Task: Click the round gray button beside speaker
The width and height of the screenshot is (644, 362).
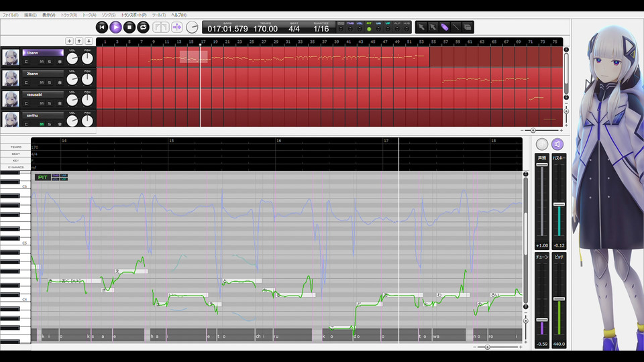Action: pos(542,145)
